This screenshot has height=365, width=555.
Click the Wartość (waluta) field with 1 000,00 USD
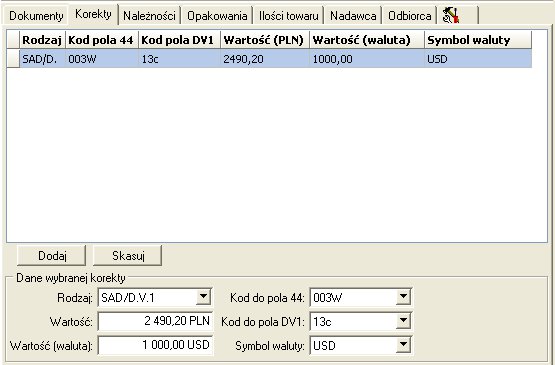(x=155, y=345)
